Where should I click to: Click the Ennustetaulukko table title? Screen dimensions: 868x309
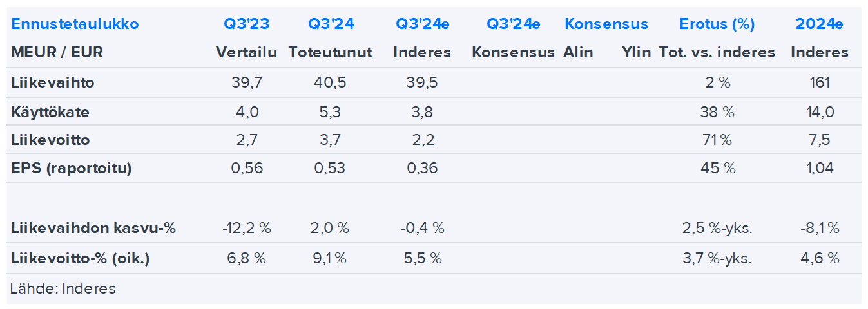75,24
